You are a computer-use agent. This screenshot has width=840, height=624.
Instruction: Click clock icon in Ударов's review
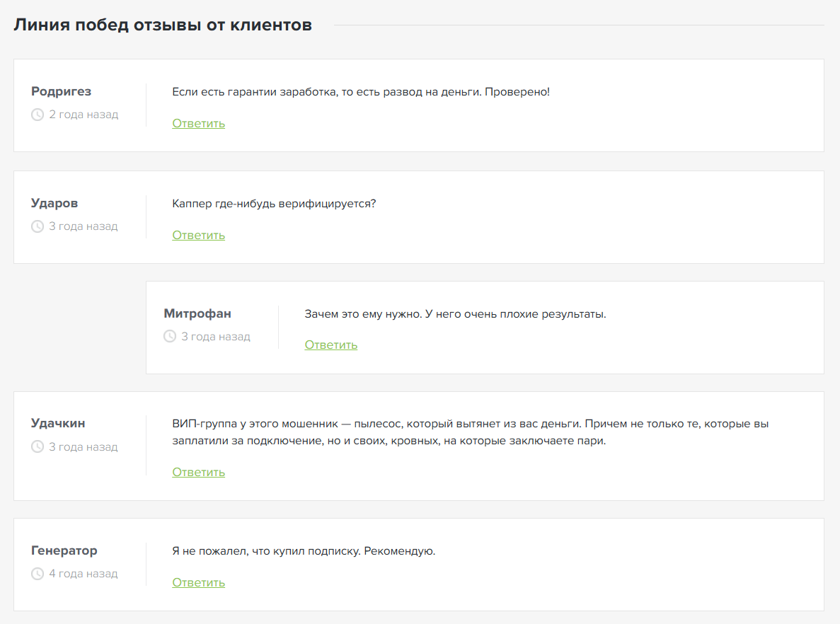[x=38, y=226]
